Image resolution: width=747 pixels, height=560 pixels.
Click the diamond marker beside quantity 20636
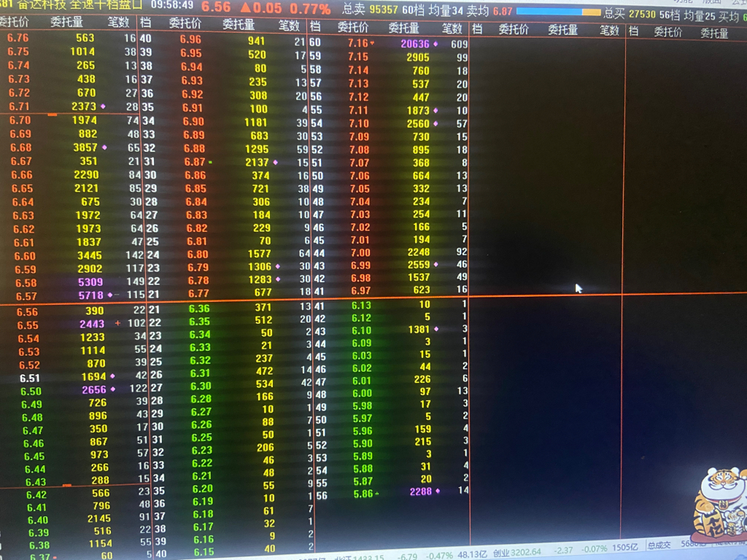[436, 44]
